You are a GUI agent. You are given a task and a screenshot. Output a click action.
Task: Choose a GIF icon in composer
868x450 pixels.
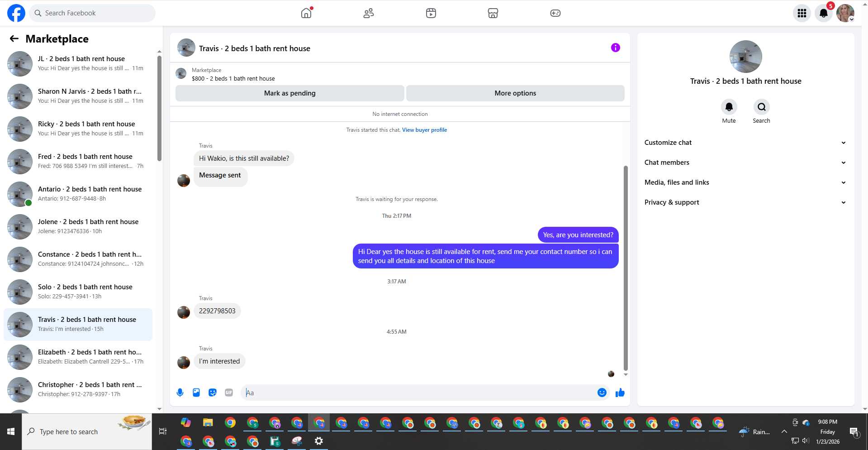229,393
